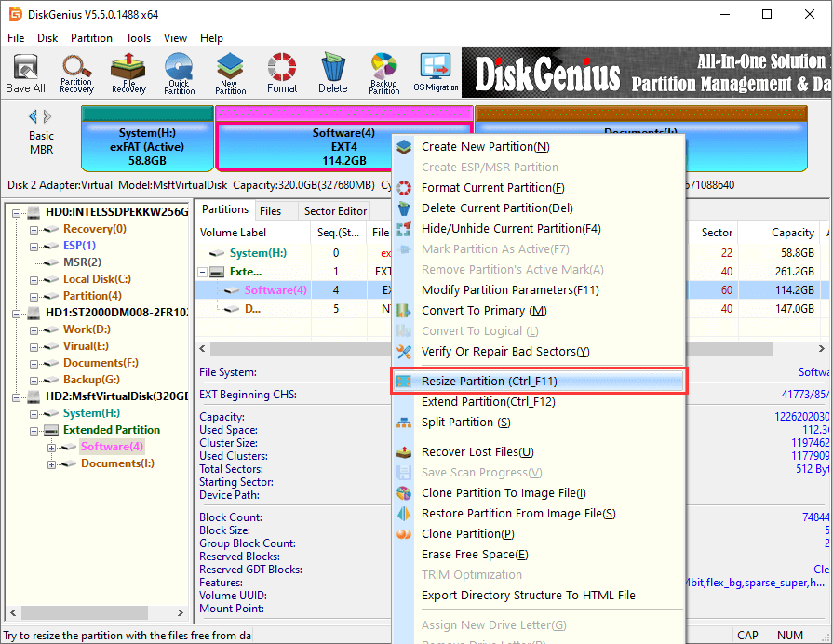Screen dimensions: 833x644
Task: Click the Save All toolbar icon
Action: click(25, 74)
